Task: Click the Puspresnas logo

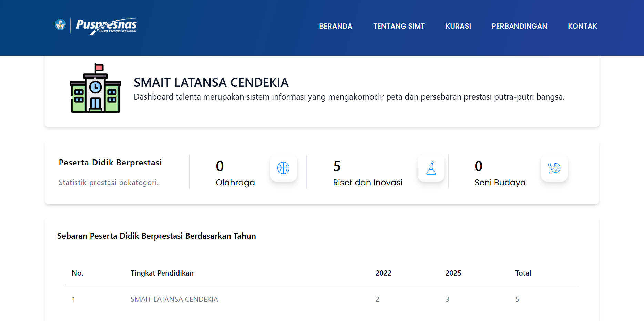Action: click(106, 26)
